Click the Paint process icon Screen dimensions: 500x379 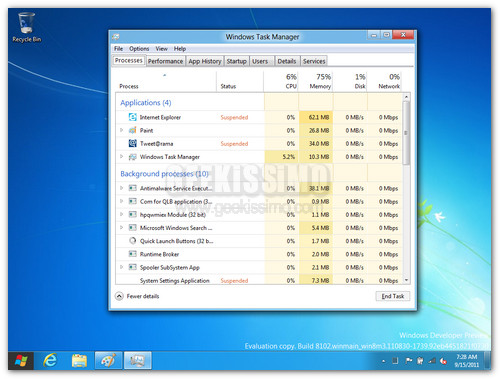(133, 130)
